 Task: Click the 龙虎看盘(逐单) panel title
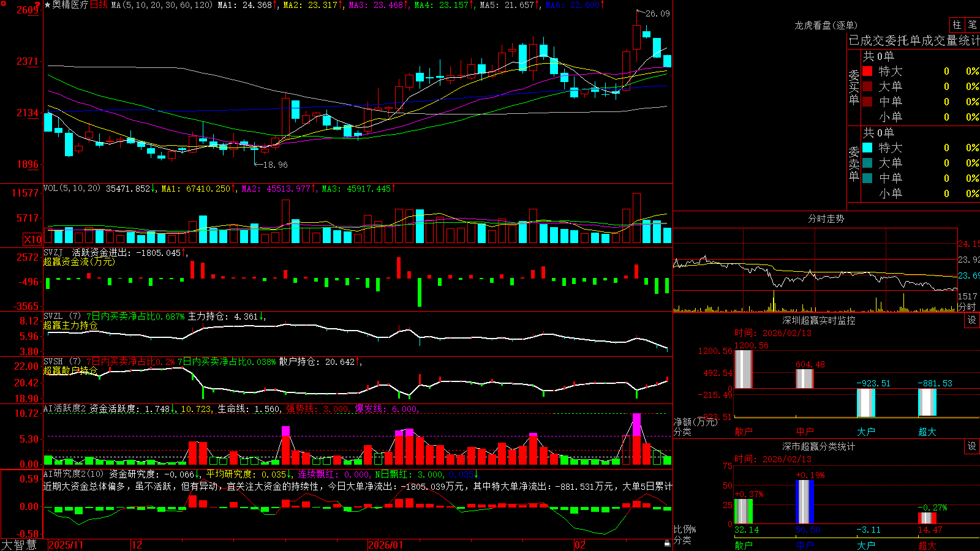[826, 25]
